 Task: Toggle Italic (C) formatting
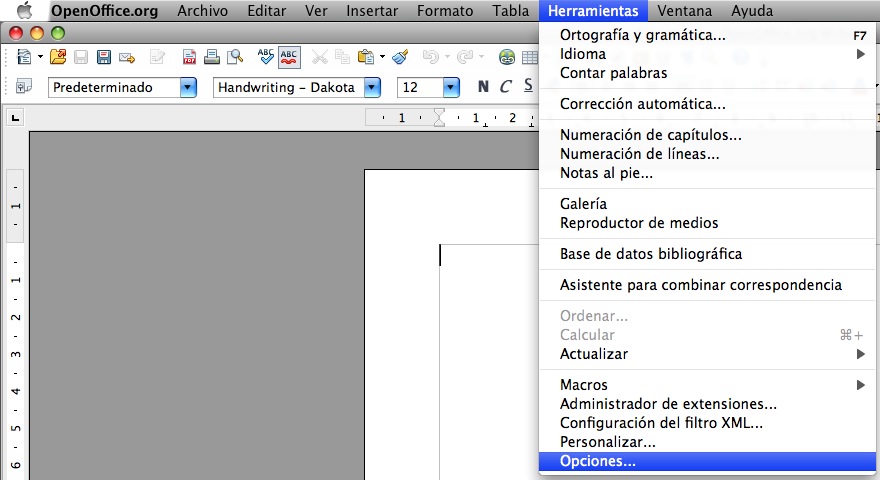coord(506,86)
